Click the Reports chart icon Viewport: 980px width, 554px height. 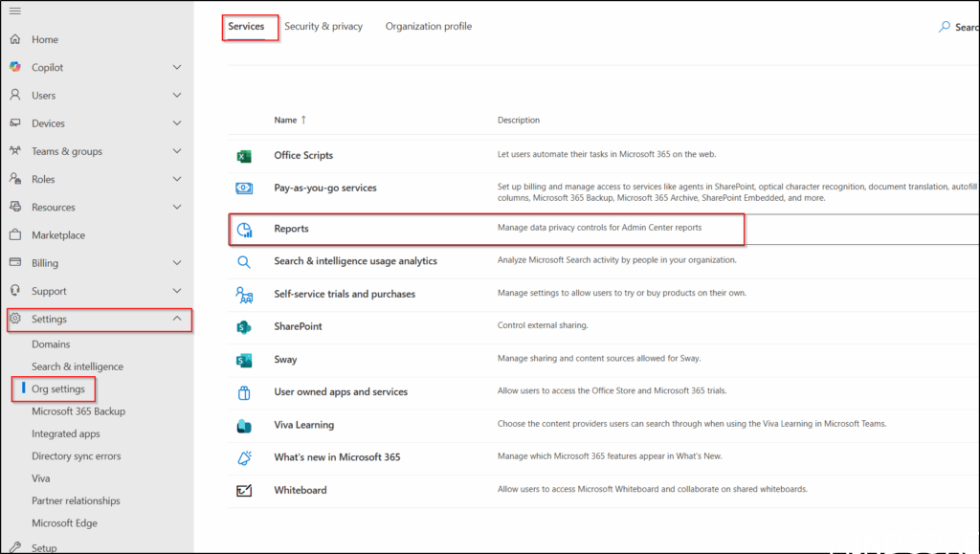(x=244, y=230)
